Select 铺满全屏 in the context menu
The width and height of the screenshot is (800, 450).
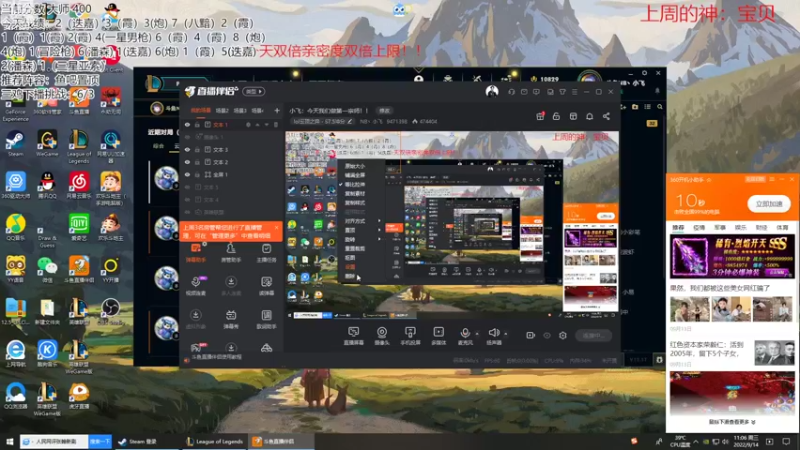point(355,175)
